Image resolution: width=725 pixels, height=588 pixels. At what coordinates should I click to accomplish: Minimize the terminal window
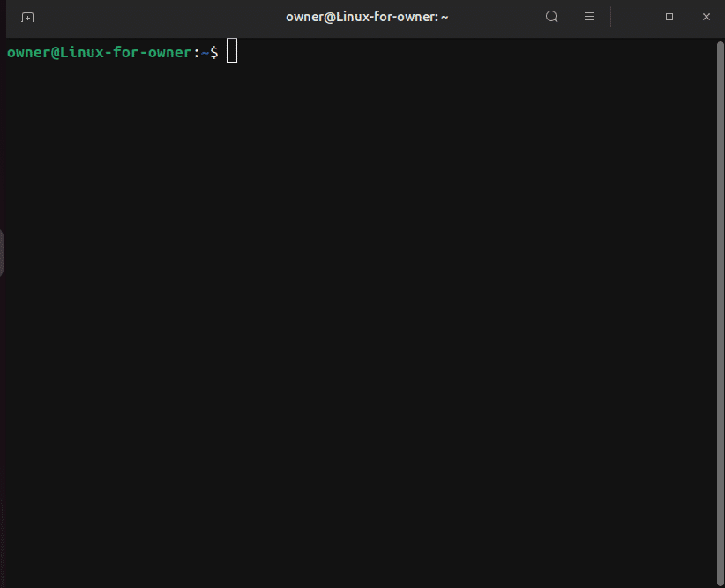tap(632, 18)
